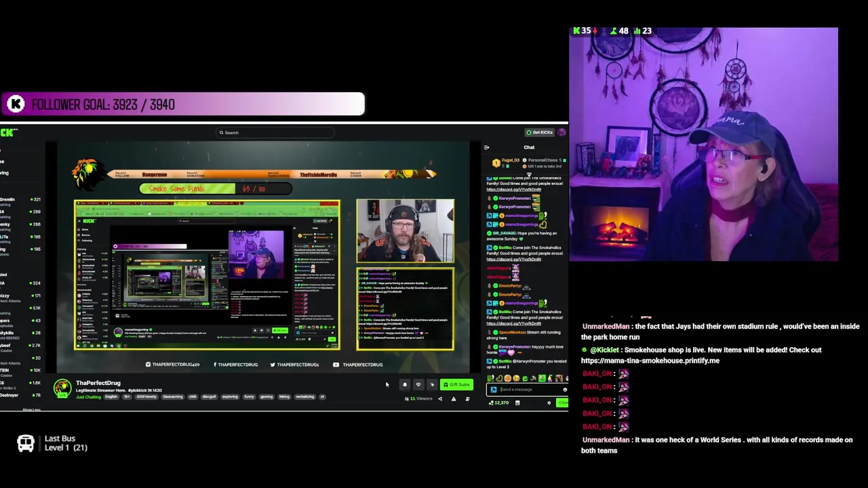868x488 pixels.
Task: Click the mama-tina-smokehouse.printify.me link in overlay chat
Action: (650, 361)
